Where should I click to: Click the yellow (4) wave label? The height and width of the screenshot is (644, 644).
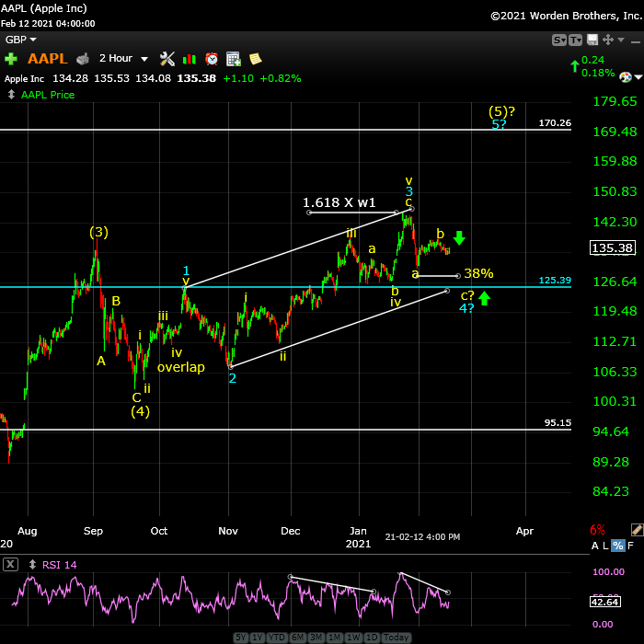141,411
